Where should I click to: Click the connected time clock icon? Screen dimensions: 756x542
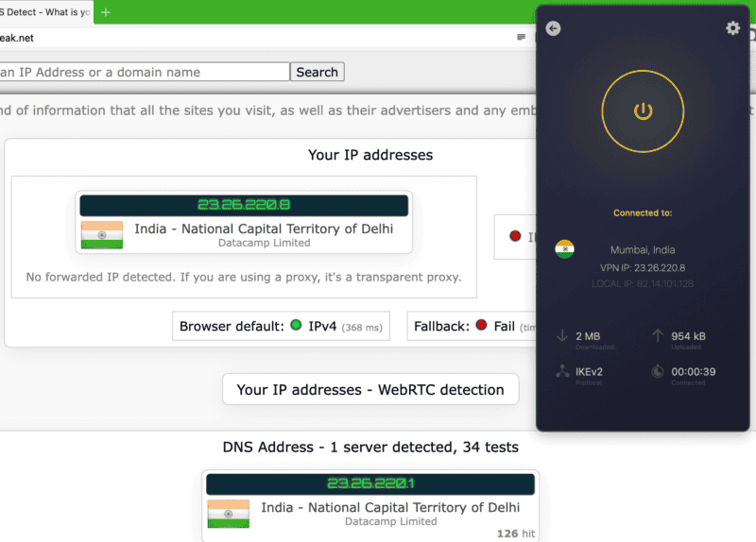point(658,371)
